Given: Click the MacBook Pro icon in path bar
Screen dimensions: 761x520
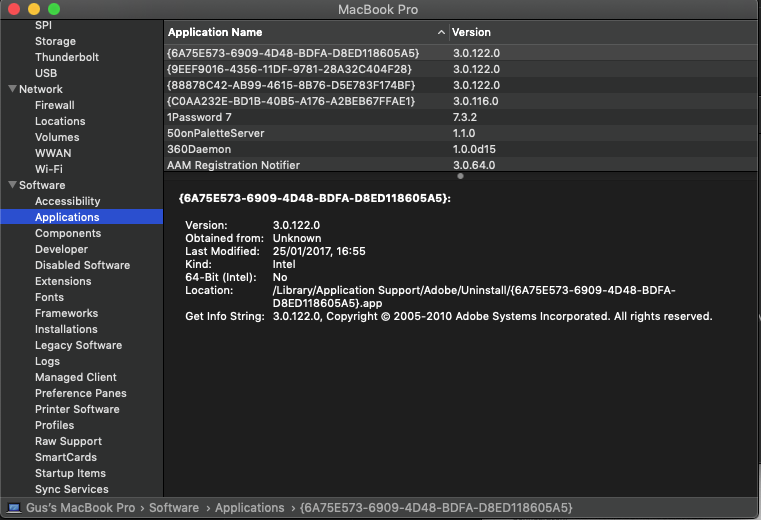Looking at the screenshot, I should tap(14, 508).
